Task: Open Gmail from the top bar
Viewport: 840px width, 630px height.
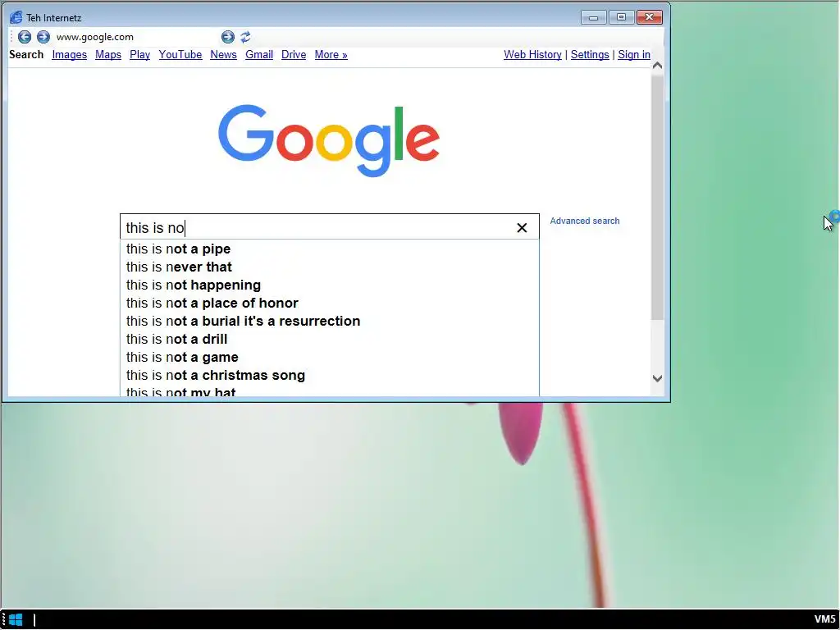Action: coord(259,55)
